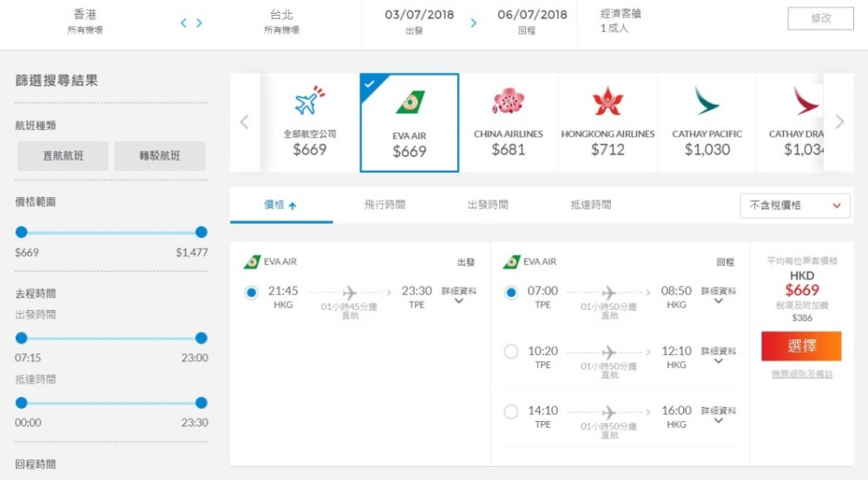Click the Cathay Pacific logo
Screen dimensions: 868x480
(706, 101)
